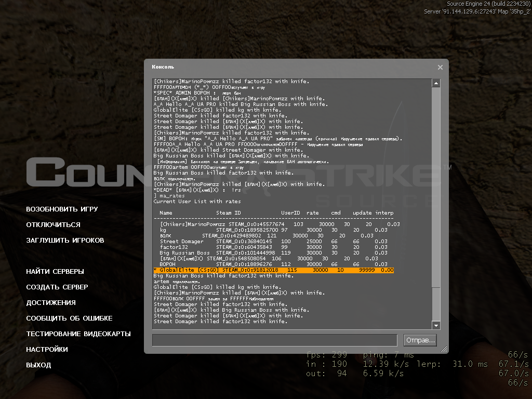
Task: Click the console scrollbar down arrow
Action: (436, 325)
